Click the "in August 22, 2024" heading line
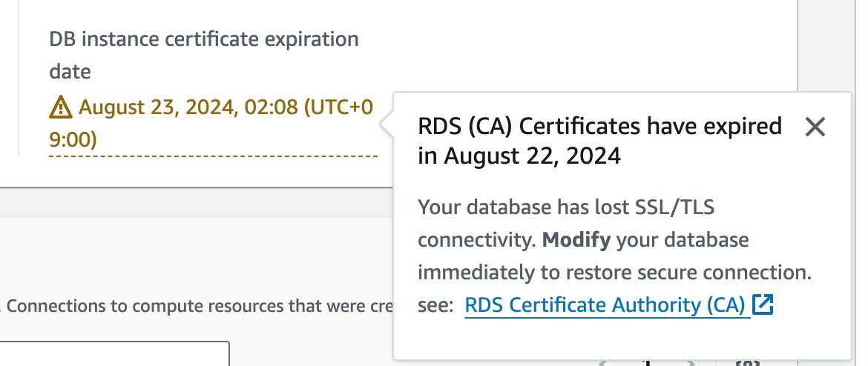Viewport: 868px width, 366px height. click(x=519, y=156)
